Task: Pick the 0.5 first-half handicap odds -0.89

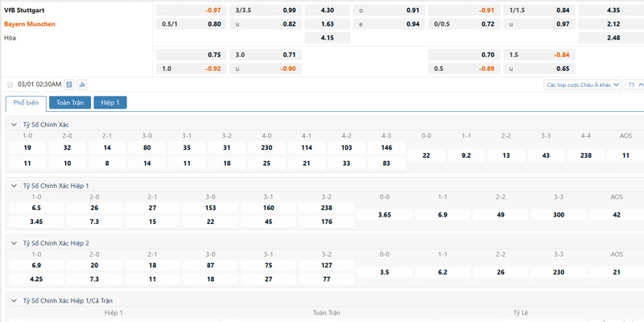Action: click(x=464, y=68)
